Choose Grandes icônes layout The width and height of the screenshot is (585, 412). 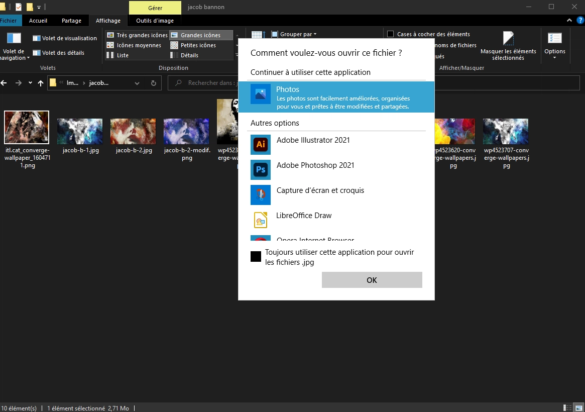pyautogui.click(x=201, y=35)
